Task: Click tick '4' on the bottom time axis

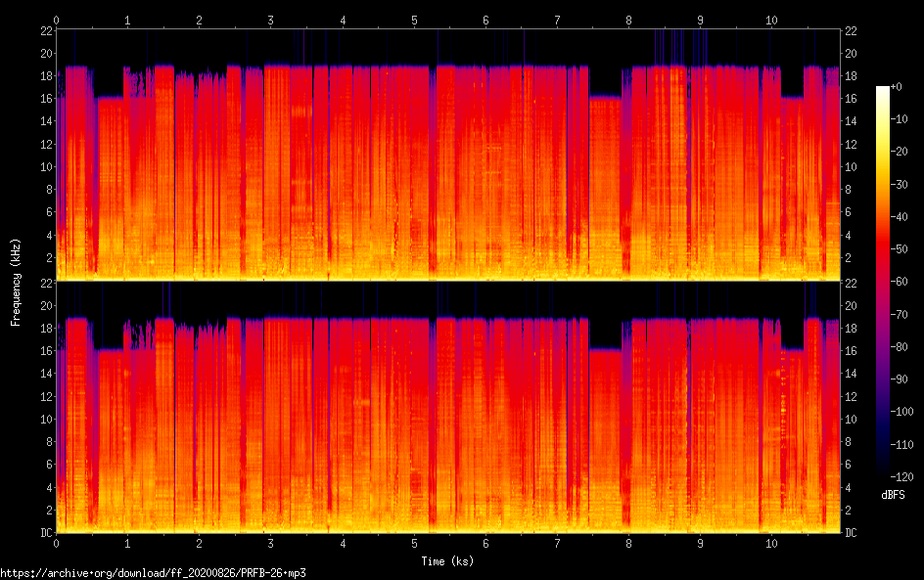Action: [343, 544]
